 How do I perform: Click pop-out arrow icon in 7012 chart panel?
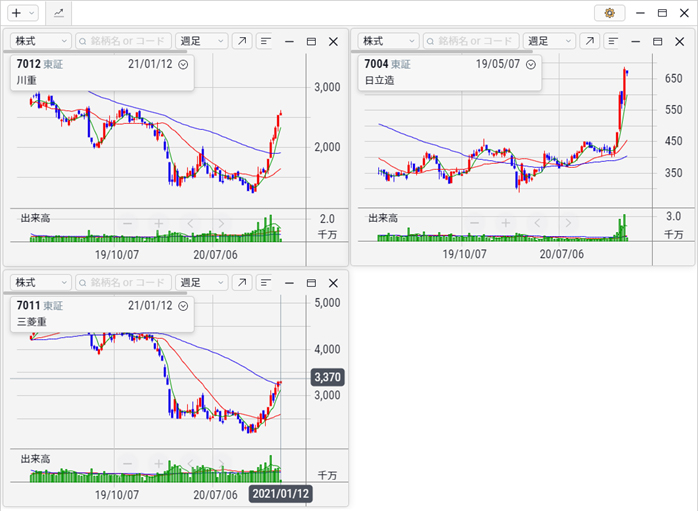242,41
